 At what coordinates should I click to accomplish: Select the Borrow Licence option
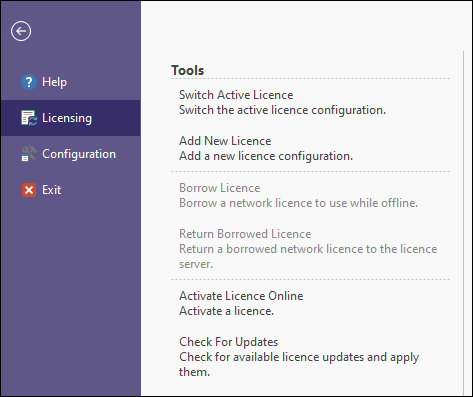[x=219, y=188]
